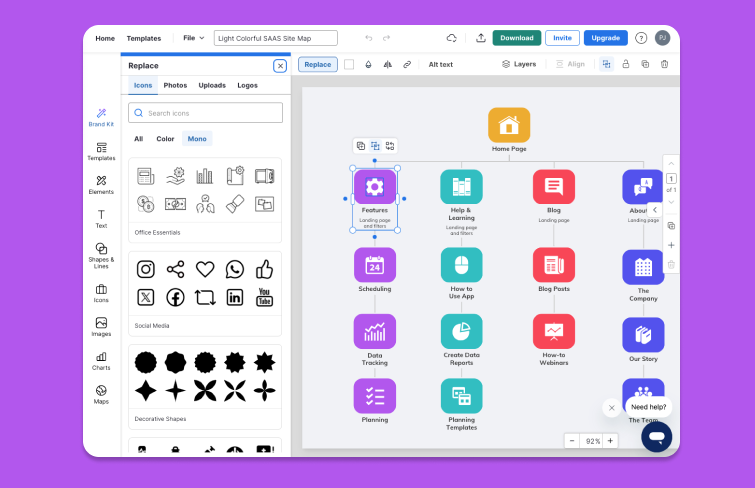This screenshot has width=755, height=488.
Task: Open the color swatch in toolbar
Action: point(349,64)
